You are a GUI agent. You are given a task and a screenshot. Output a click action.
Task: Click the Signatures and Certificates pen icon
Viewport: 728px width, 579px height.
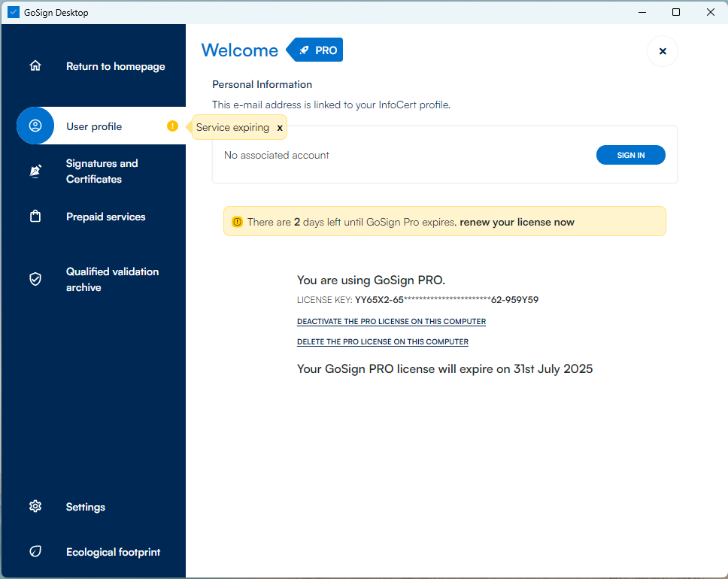pyautogui.click(x=35, y=171)
